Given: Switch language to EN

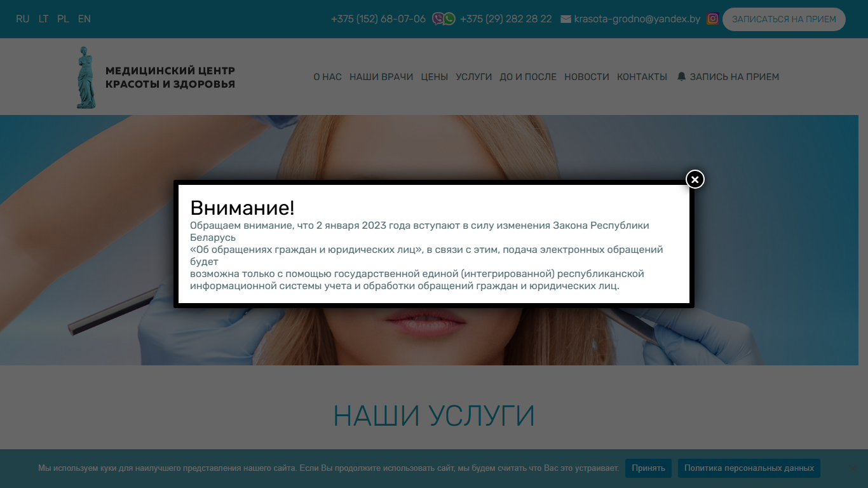Looking at the screenshot, I should [x=85, y=19].
